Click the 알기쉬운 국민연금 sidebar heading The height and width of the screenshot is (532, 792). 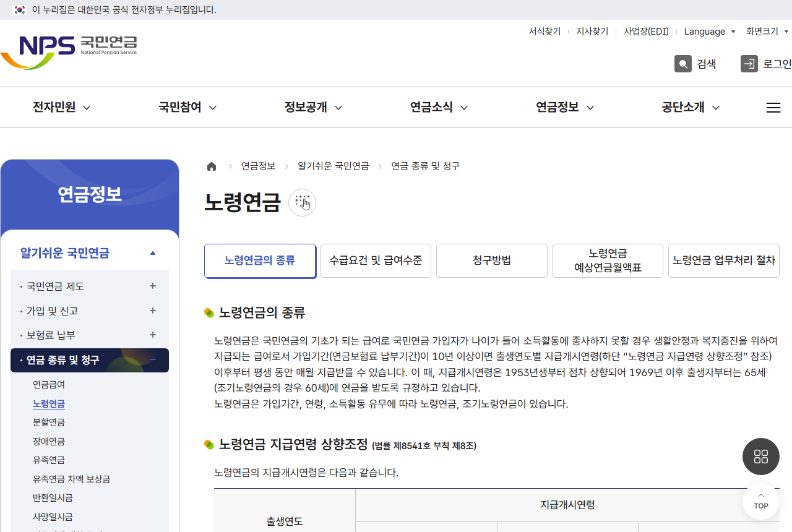tap(65, 253)
